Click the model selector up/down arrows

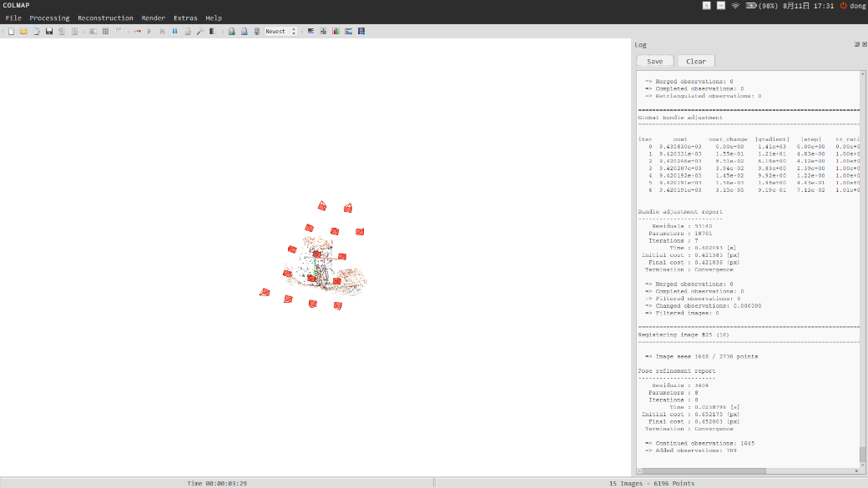click(x=294, y=32)
